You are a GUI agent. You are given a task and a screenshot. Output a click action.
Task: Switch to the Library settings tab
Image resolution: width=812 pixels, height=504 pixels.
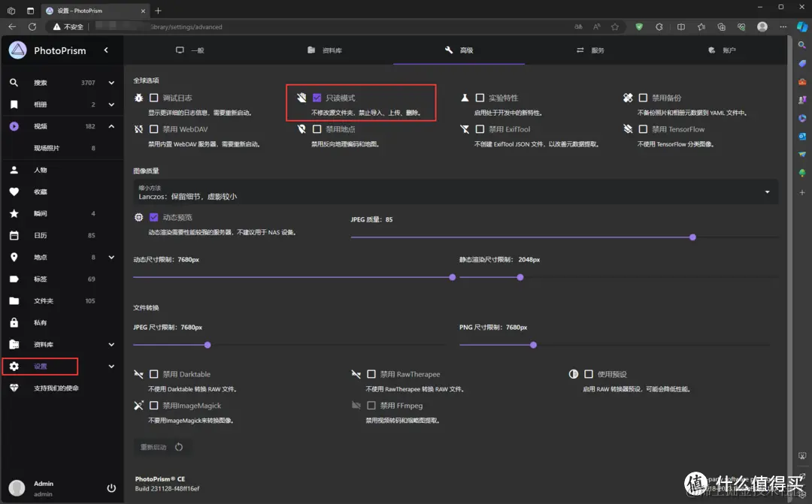[x=325, y=50]
